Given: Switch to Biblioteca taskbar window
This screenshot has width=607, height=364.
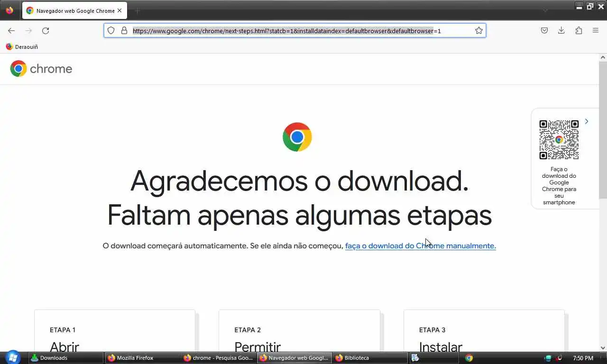Looking at the screenshot, I should coord(370,358).
